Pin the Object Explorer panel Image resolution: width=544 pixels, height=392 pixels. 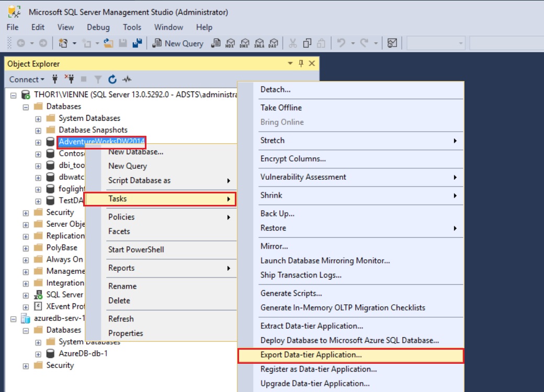(301, 63)
